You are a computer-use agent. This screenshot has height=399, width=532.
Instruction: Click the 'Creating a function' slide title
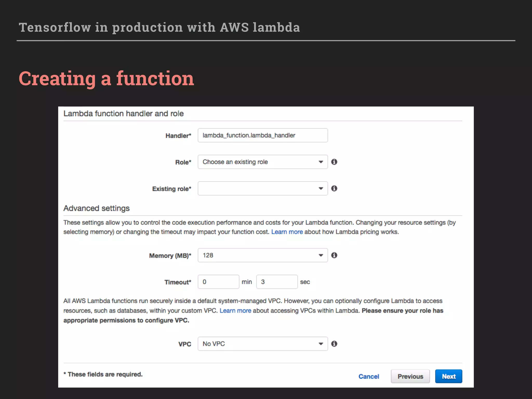[x=106, y=78]
